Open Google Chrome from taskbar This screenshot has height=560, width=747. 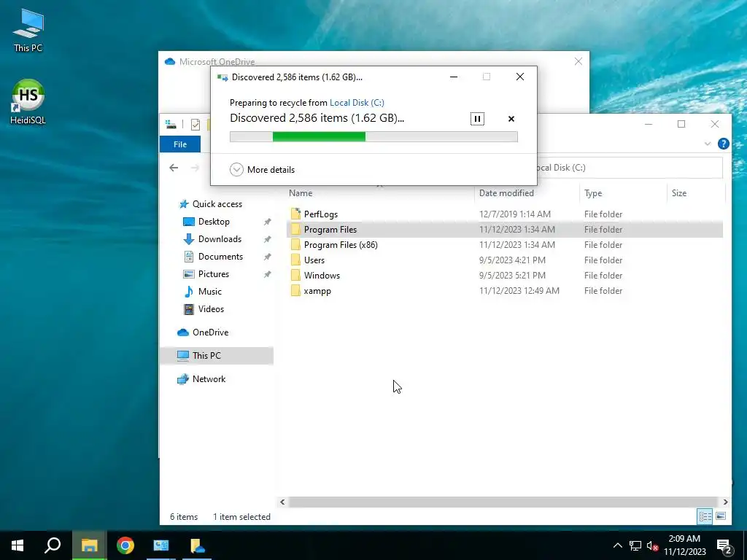[125, 545]
